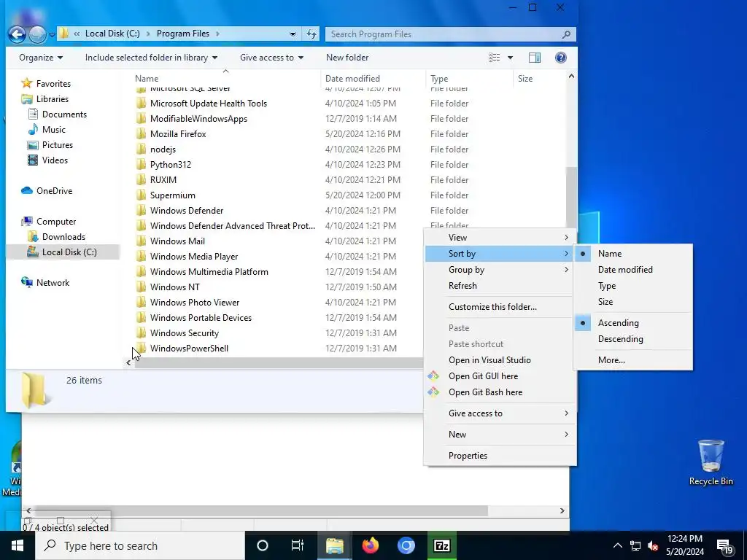
Task: Expand the View submenu in context menu
Action: pos(500,237)
